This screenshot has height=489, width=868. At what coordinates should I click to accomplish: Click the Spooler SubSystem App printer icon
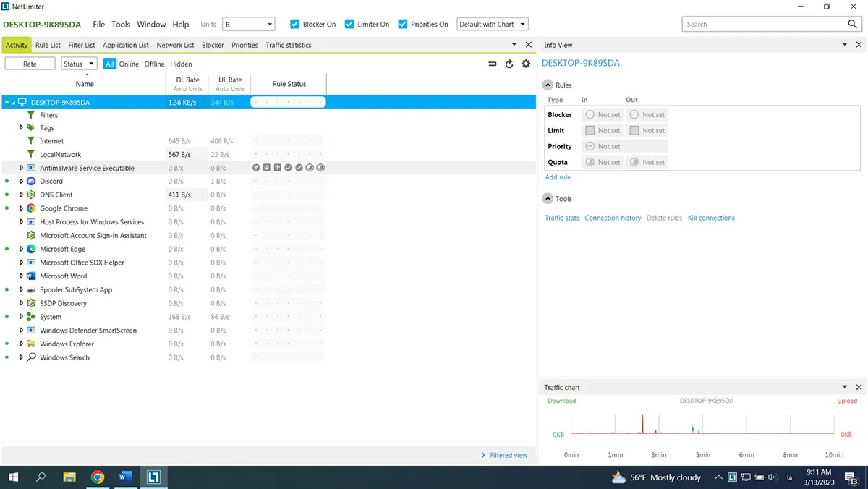pos(31,290)
